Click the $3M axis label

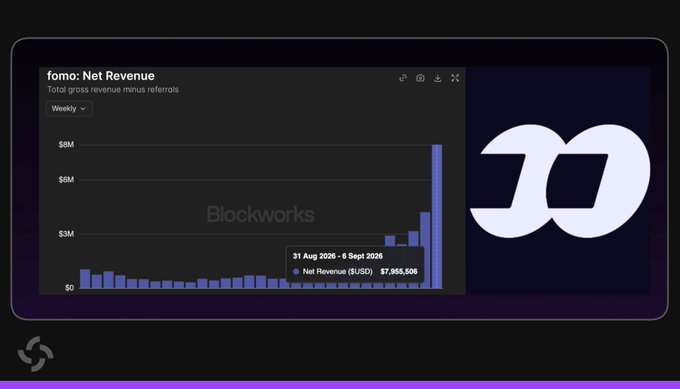(x=66, y=234)
